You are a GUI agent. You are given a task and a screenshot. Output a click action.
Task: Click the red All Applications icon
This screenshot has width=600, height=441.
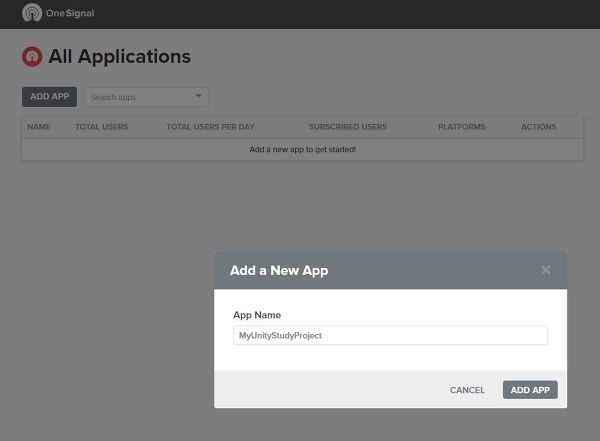tap(32, 57)
